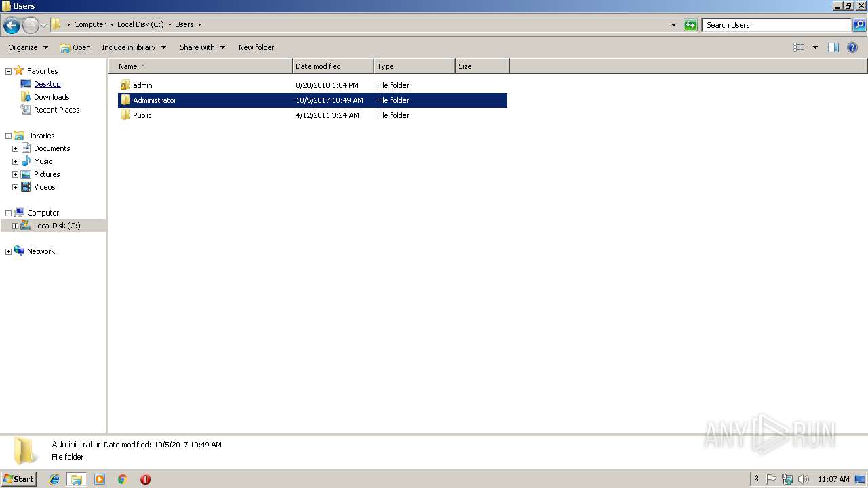
Task: Expand the Network node
Action: pos(8,251)
